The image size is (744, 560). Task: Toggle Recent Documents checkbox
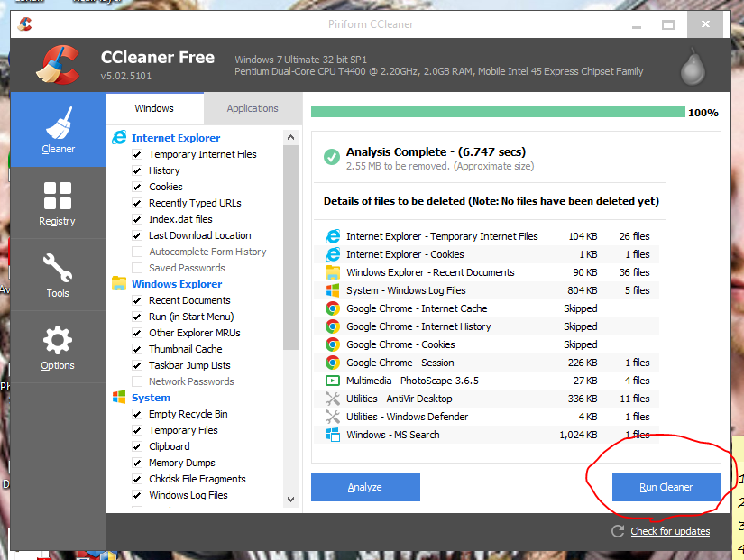(137, 300)
